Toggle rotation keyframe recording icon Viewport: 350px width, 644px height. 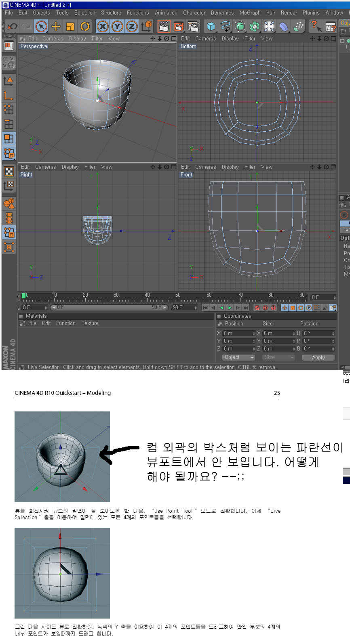[x=301, y=308]
